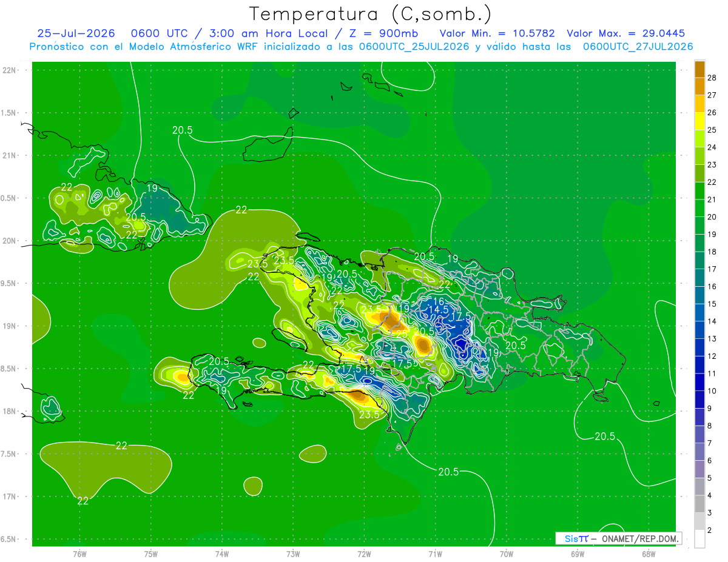Click purple color scale swatch between 5 and 6
728x562 pixels.
tap(699, 470)
